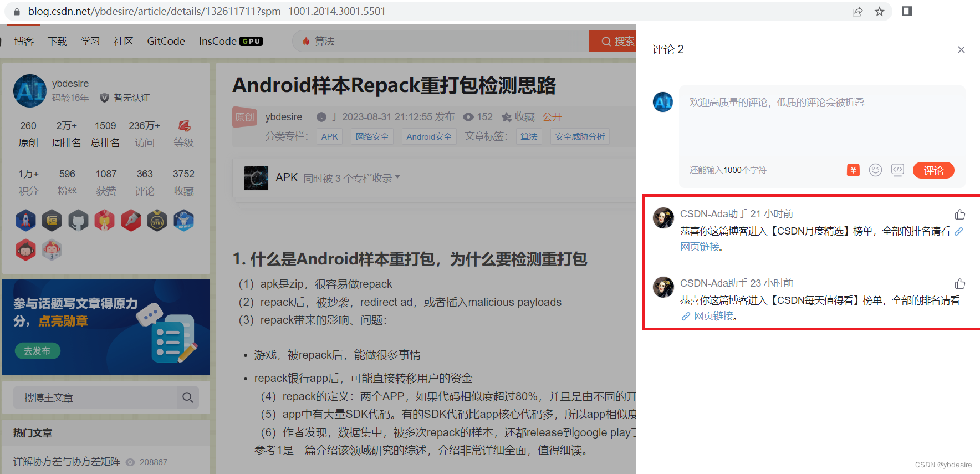980x474 pixels.
Task: Like the comment from 21 小时前
Action: 960,215
